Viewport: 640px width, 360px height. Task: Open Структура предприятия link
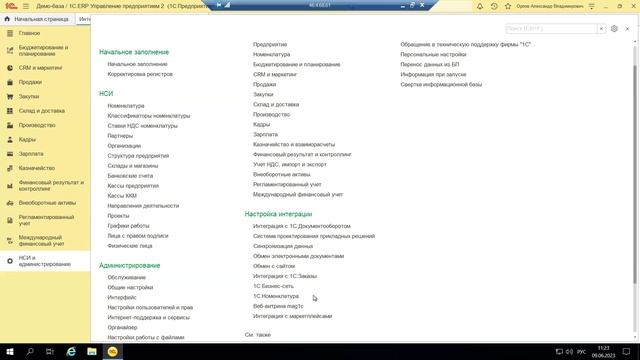[138, 156]
